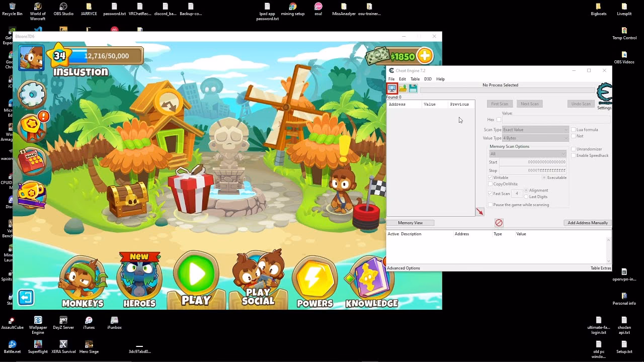Enable the Unrandomizer checkbox
644x362 pixels.
pyautogui.click(x=573, y=149)
